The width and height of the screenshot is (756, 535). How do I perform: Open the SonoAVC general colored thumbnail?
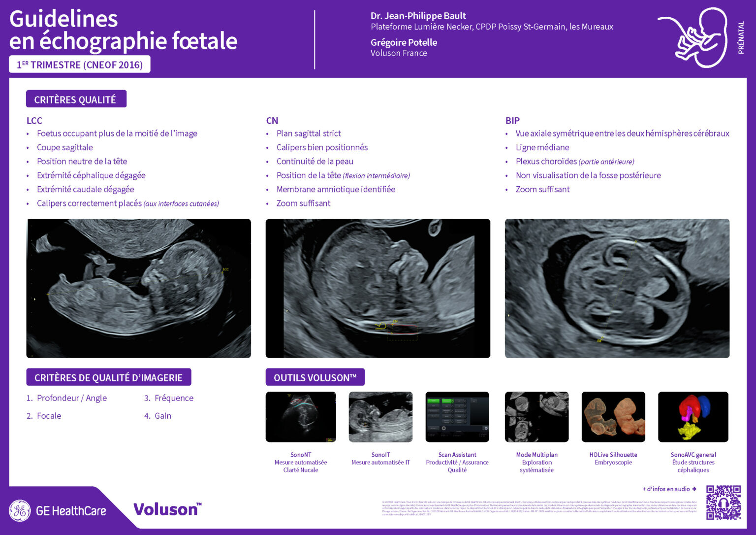click(693, 417)
